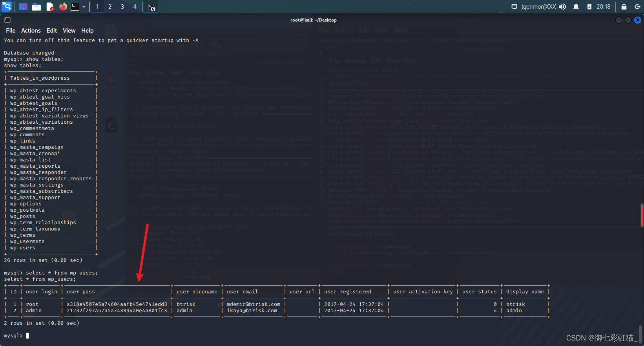The width and height of the screenshot is (644, 346).
Task: Click the btrisk user_nicename cell
Action: [186, 304]
